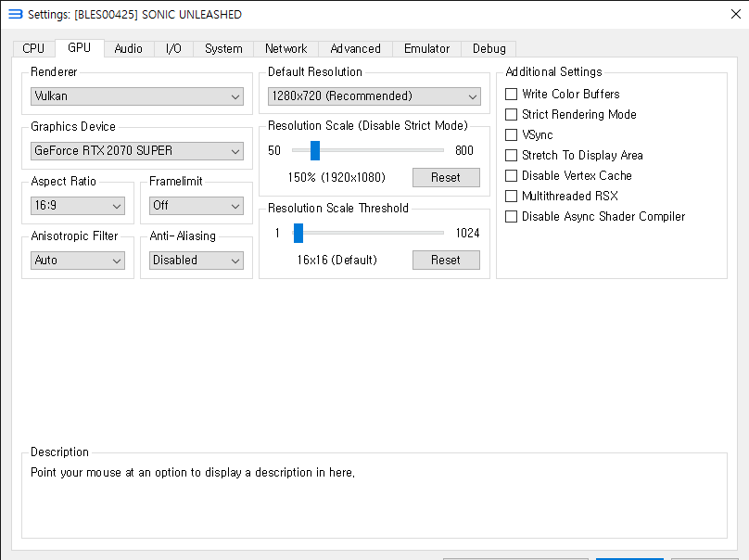Click the 1024 maximum label of Scale Threshold
The image size is (749, 560).
467,233
